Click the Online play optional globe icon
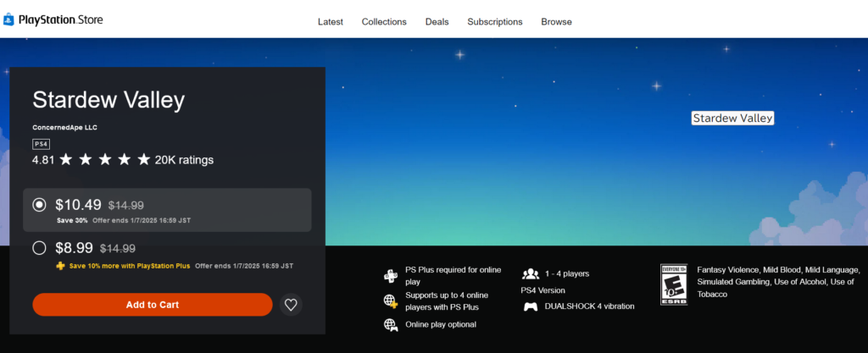868x353 pixels. [x=391, y=325]
